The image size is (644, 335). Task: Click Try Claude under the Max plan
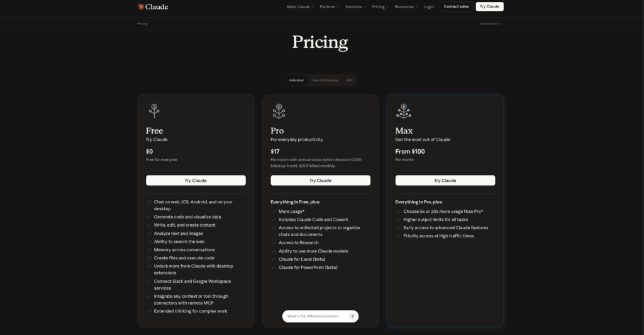445,180
